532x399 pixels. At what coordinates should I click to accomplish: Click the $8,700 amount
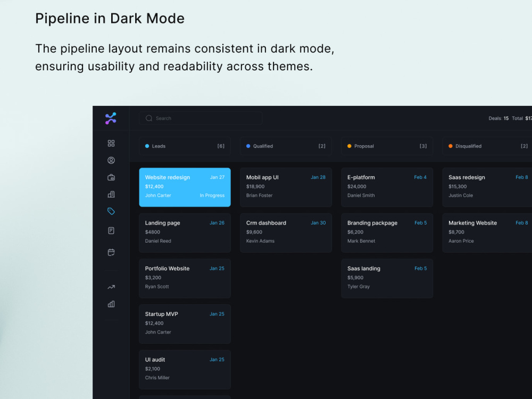(456, 232)
